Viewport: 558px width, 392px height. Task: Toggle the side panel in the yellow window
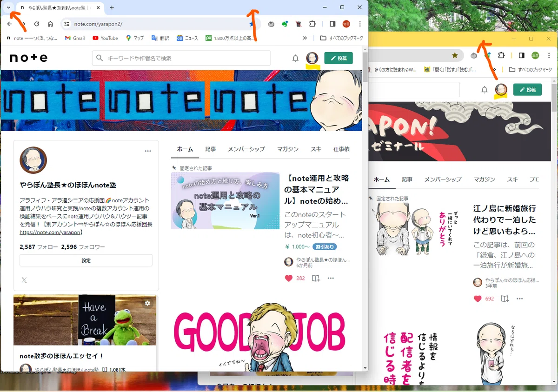click(x=522, y=55)
